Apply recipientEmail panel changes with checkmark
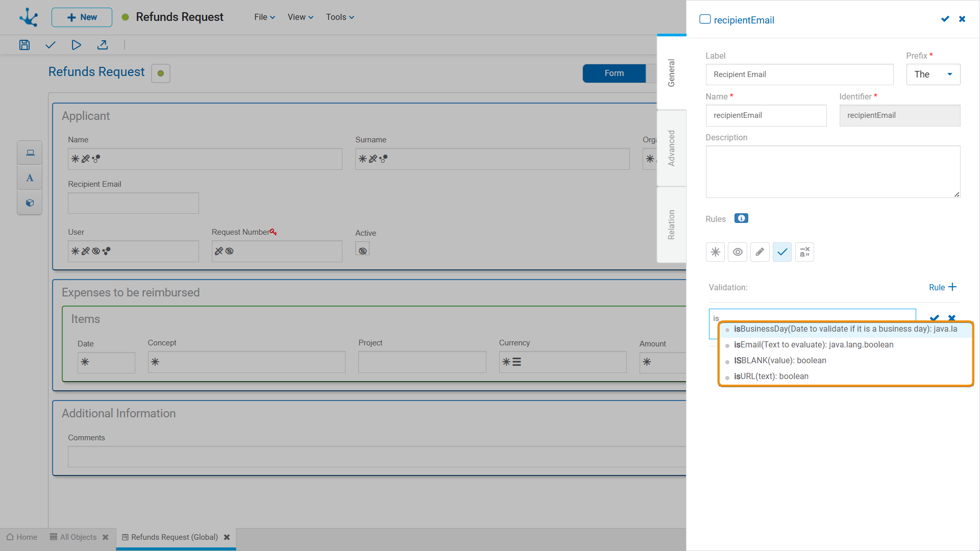This screenshot has height=551, width=980. 945,19
